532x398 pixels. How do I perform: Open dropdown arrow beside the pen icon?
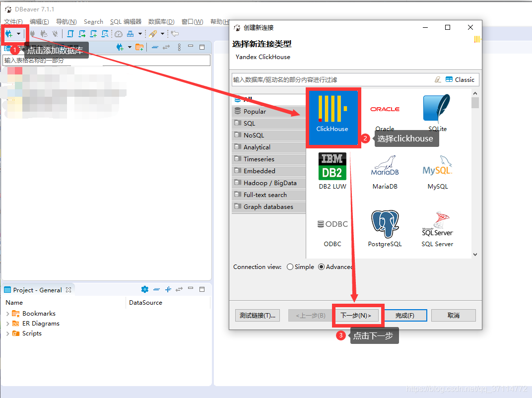click(162, 34)
